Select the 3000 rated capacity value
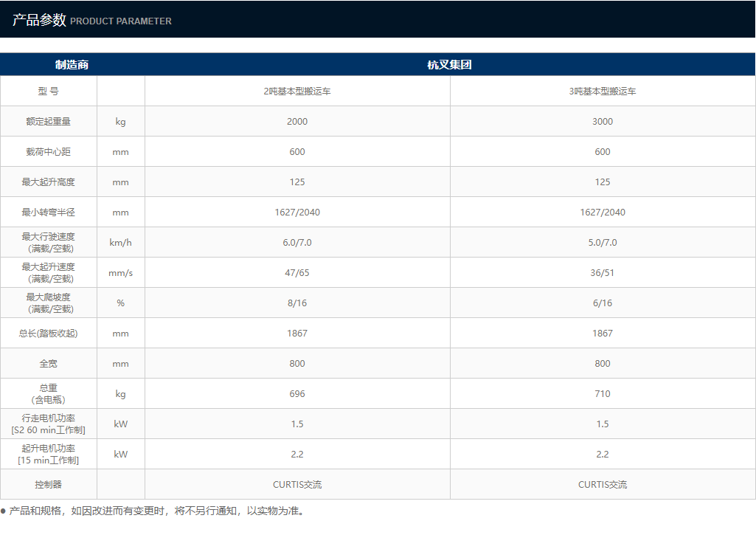756x535 pixels. (602, 122)
